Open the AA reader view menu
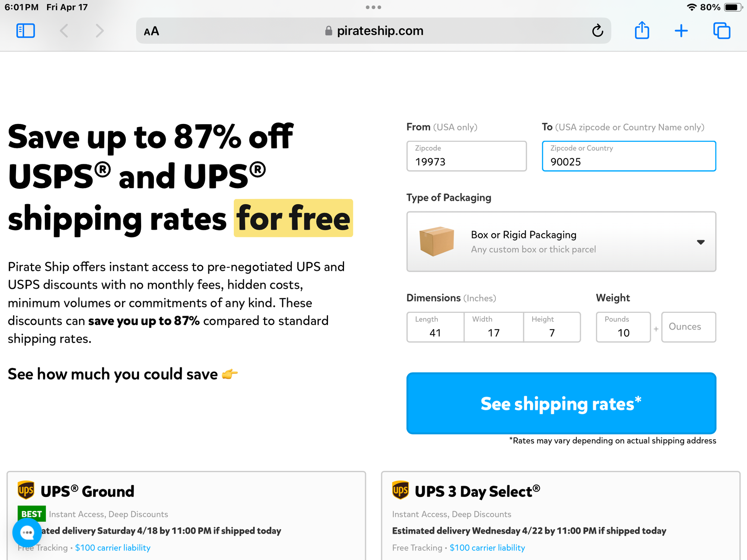The height and width of the screenshot is (560, 747). [x=151, y=31]
